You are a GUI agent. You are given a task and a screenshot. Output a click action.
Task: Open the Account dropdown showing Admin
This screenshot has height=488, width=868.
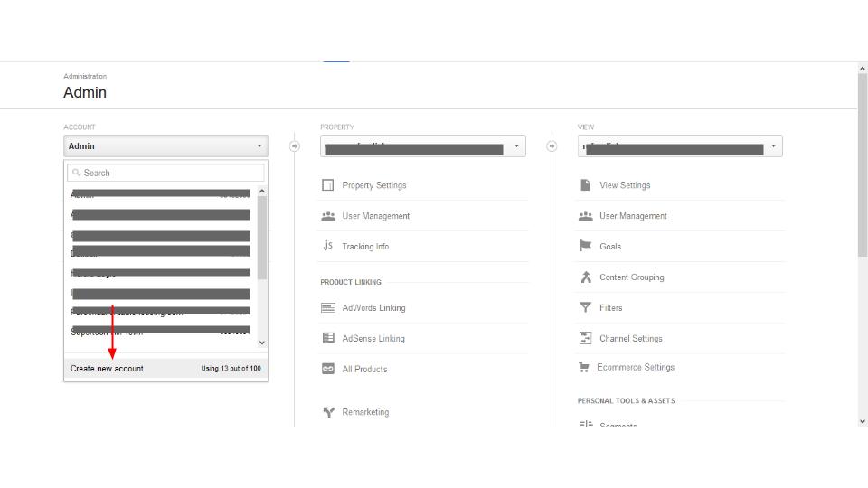click(x=166, y=146)
